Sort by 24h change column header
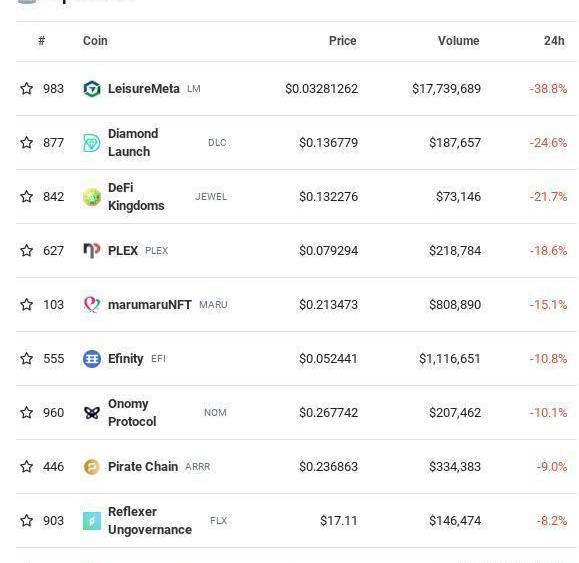This screenshot has height=563, width=579. pyautogui.click(x=554, y=41)
